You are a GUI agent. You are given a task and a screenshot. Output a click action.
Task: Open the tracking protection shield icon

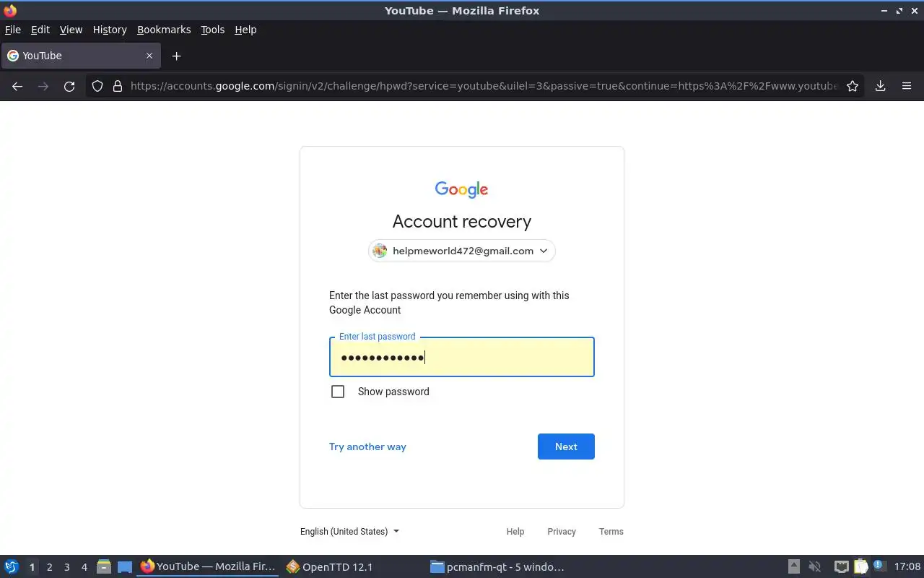(x=97, y=86)
